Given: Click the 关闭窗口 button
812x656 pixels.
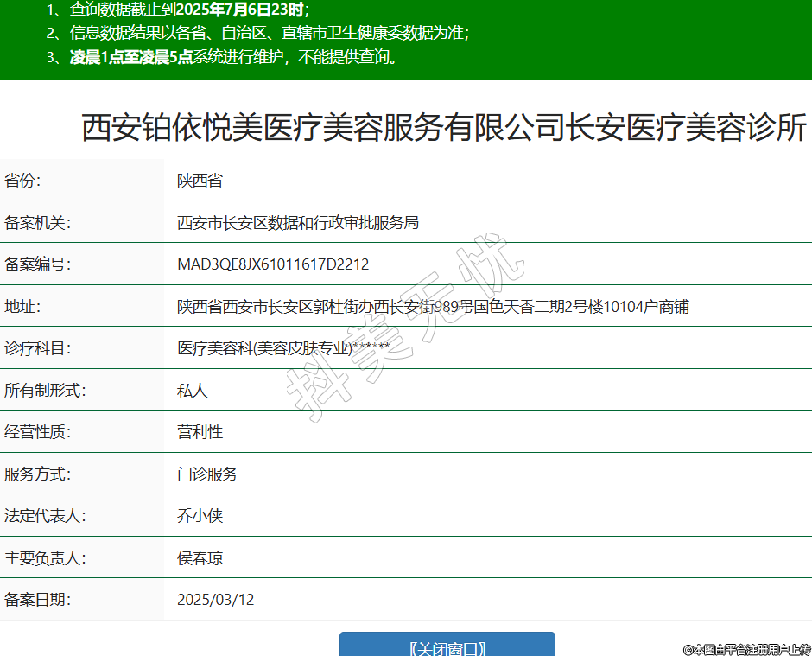Looking at the screenshot, I should pyautogui.click(x=447, y=646).
